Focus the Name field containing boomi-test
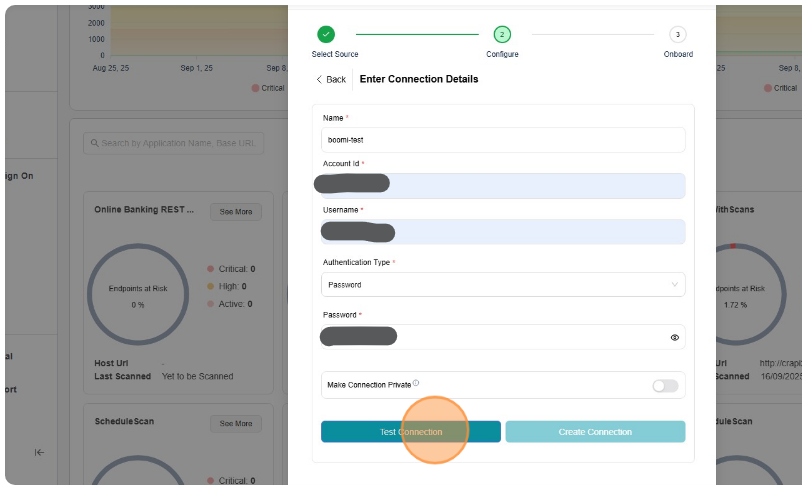 [503, 140]
